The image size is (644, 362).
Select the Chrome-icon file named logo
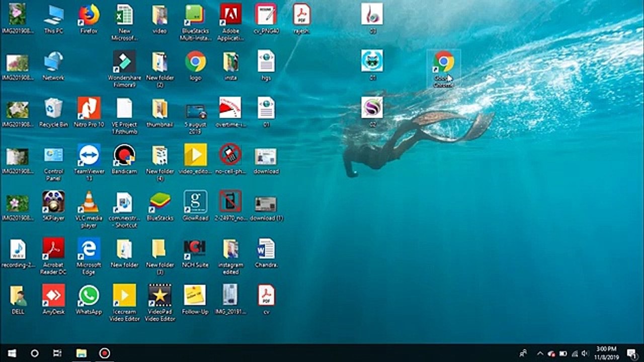tap(195, 66)
